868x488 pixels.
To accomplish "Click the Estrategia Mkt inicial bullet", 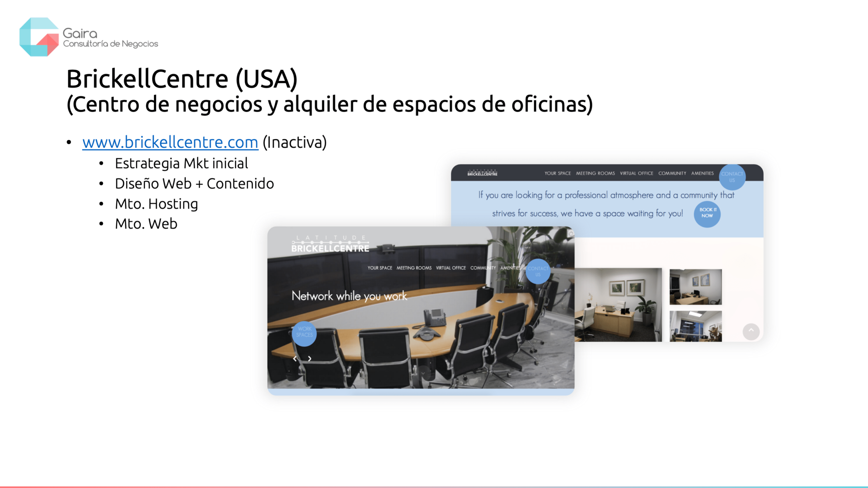I will click(x=181, y=163).
